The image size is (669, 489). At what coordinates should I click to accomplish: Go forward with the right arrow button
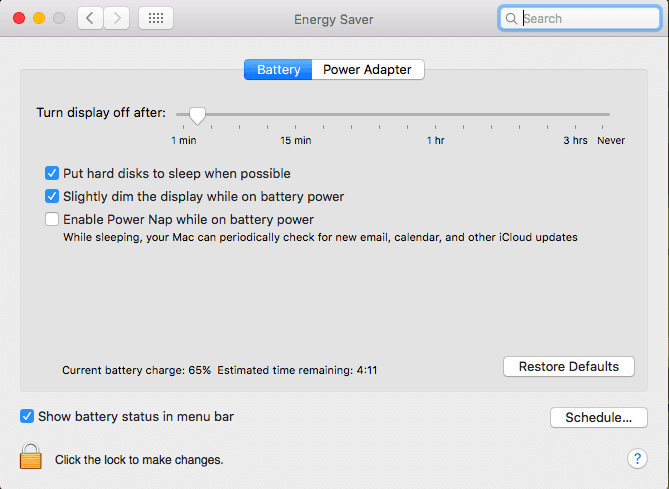(116, 18)
